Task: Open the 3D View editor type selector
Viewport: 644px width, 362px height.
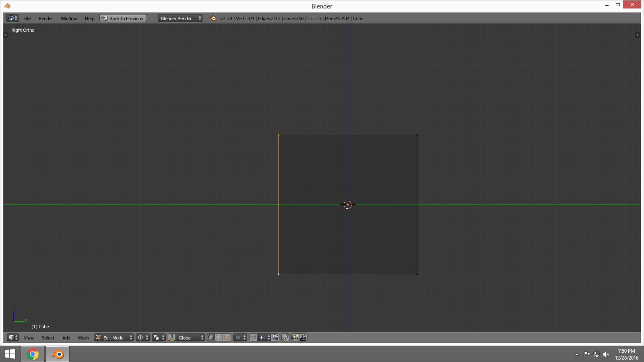Action: pyautogui.click(x=13, y=337)
